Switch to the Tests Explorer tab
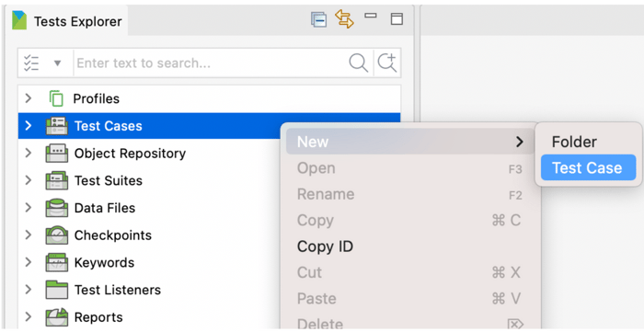 point(67,21)
